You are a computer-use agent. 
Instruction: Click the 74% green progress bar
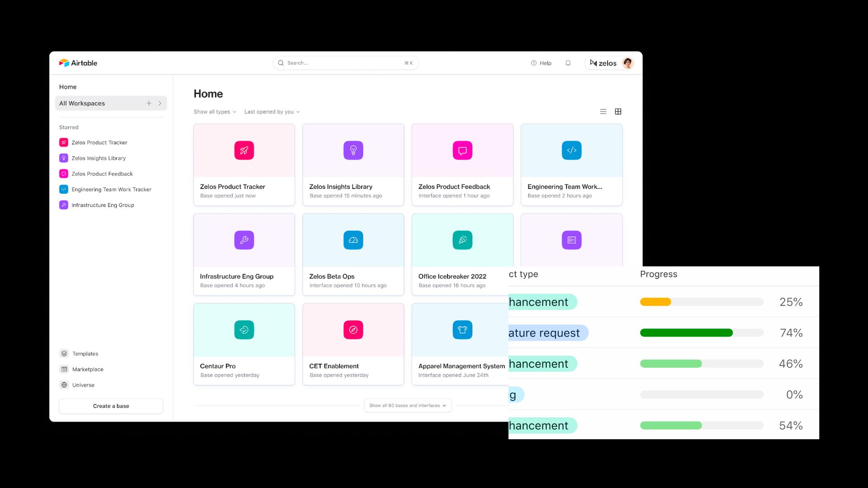686,333
